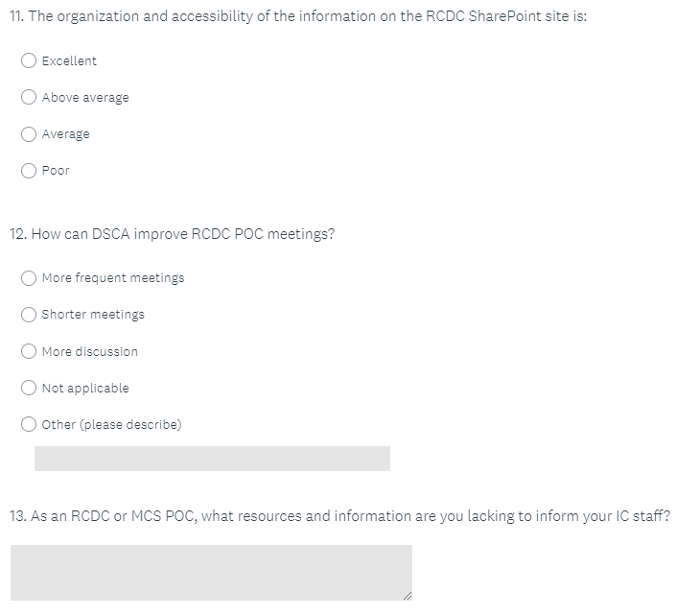Click the question 13 heading about IC staff
The image size is (676, 616).
tap(339, 516)
